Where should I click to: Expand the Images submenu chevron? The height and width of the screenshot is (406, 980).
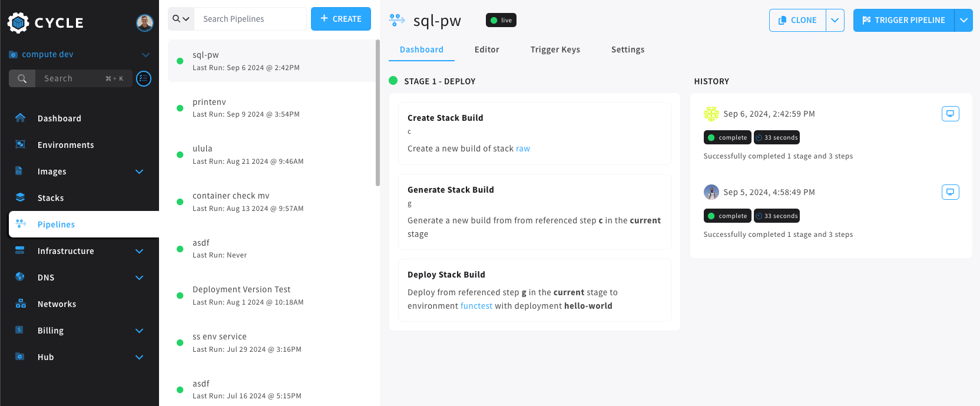140,171
